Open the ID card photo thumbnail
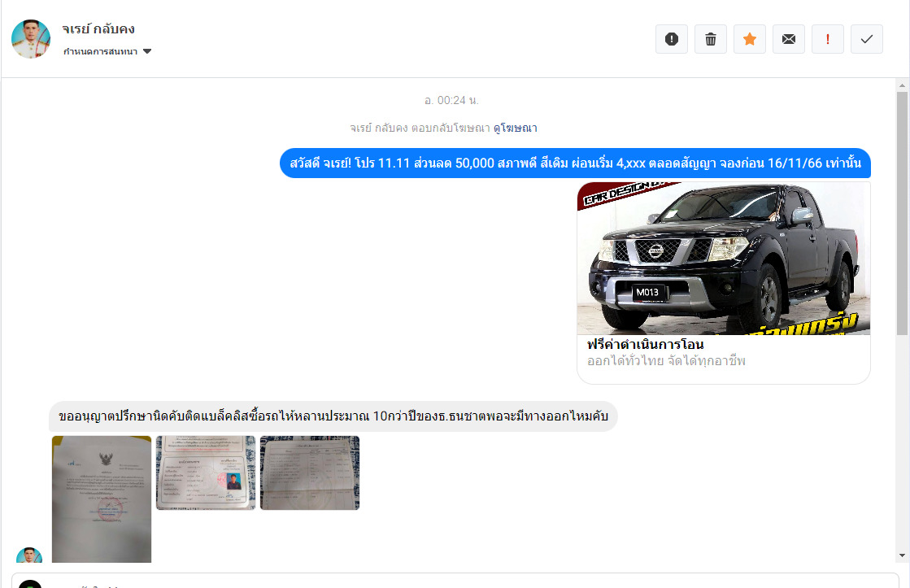 pos(206,473)
